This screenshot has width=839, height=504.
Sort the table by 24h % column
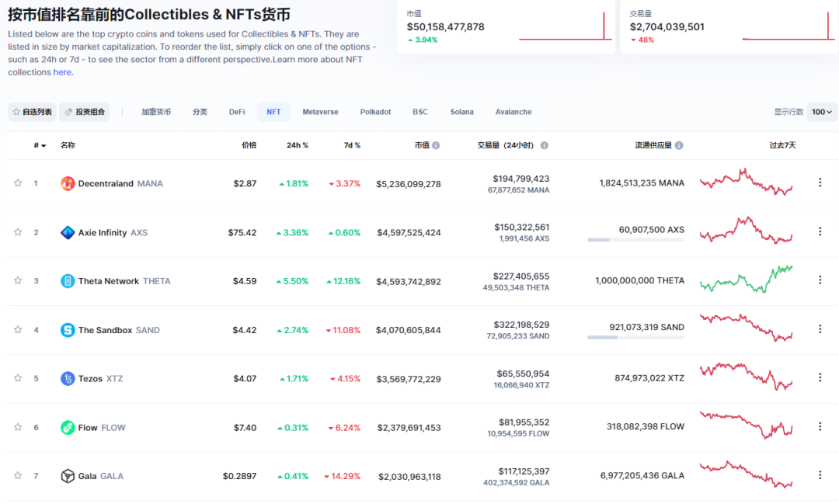[298, 145]
